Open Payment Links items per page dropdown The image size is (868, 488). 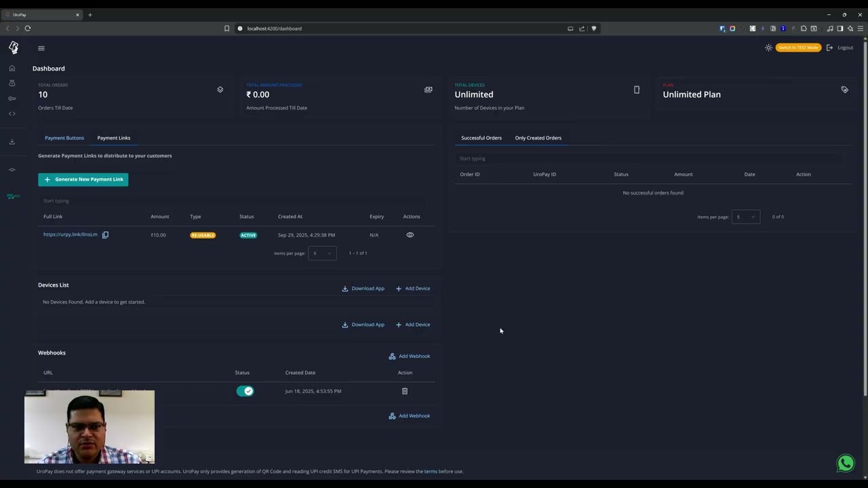322,253
